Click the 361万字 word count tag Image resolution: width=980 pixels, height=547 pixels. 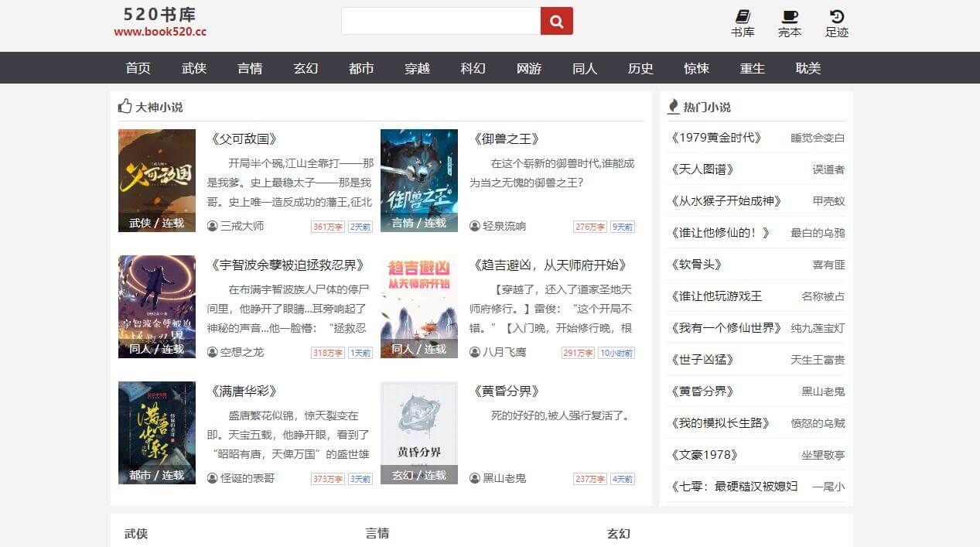coord(328,227)
